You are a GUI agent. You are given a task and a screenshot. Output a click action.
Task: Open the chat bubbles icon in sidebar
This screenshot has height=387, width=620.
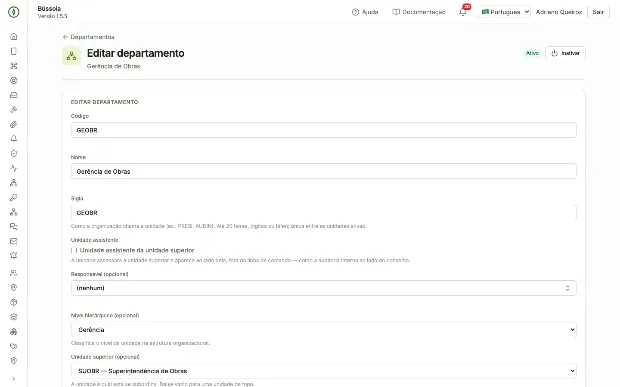13,227
